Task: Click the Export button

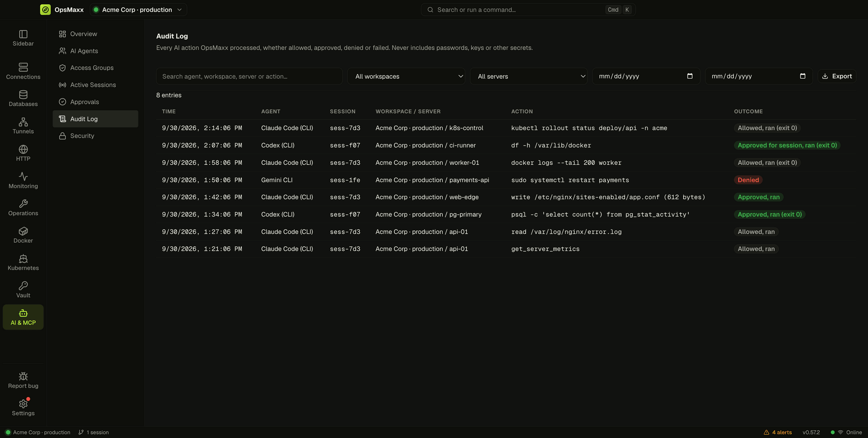Action: tap(837, 76)
